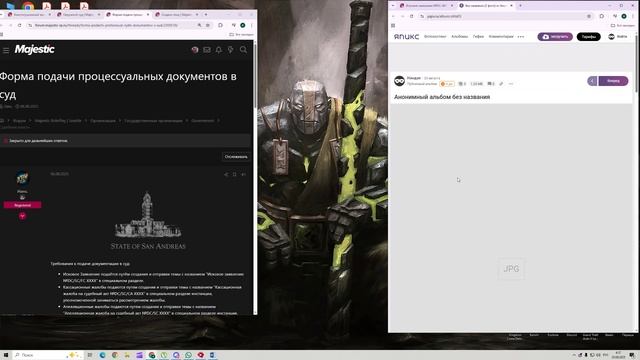Click the forum title "Форма подачи процессуальных документов"
This screenshot has width=640, height=360.
coord(118,85)
